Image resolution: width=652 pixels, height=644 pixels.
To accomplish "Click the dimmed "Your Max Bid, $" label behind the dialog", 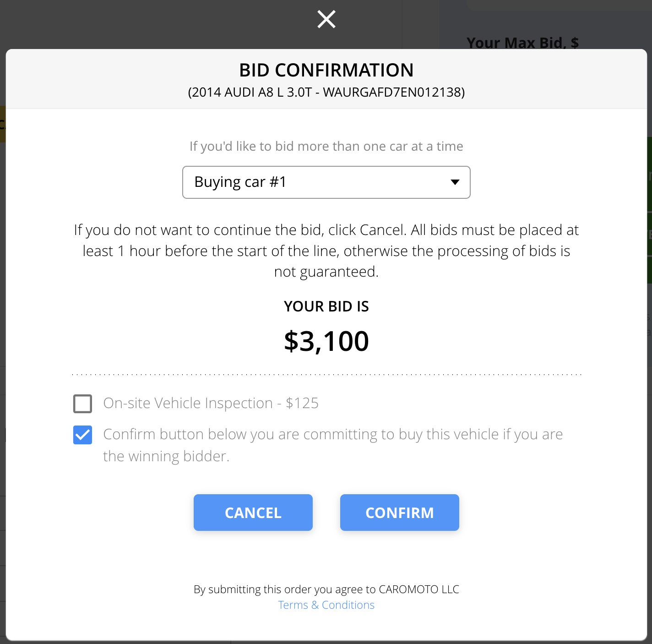I will point(522,43).
